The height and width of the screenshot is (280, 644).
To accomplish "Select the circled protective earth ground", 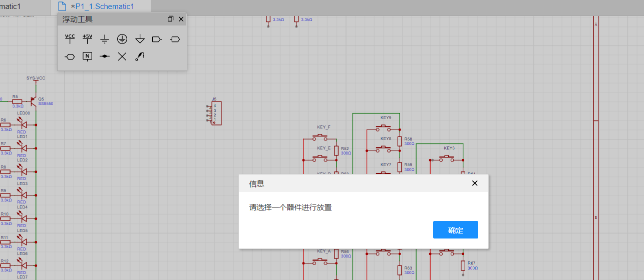I will point(122,39).
